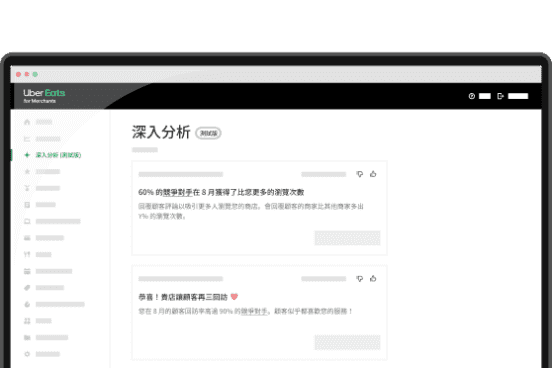This screenshot has width=552, height=368.
Task: Thumbs down the 60% 競爭對手 insight card
Action: point(359,174)
